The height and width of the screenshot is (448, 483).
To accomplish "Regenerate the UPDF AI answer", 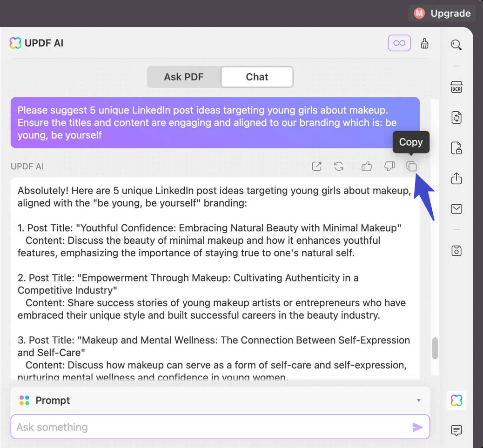I will click(339, 166).
